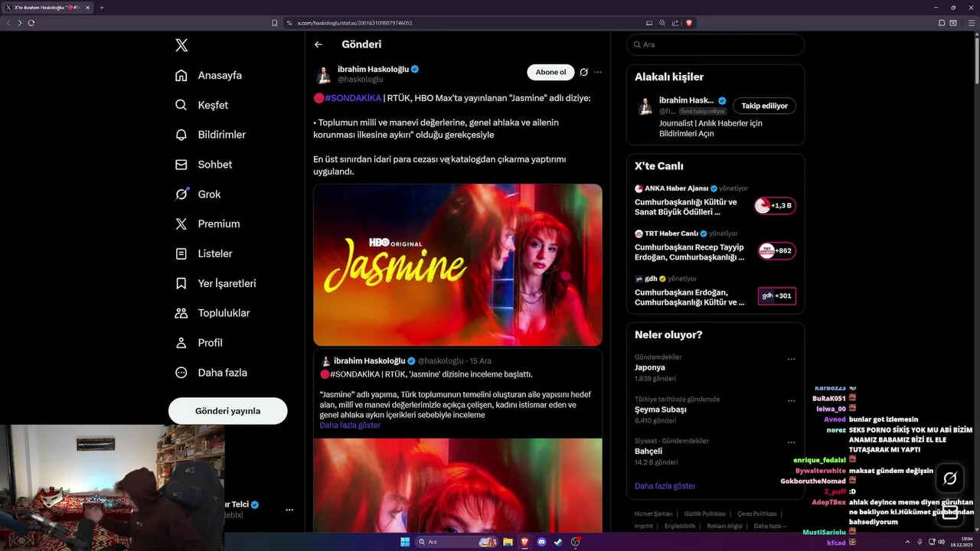Click the Yer İşaretleri bookmark icon
The width and height of the screenshot is (980, 551).
click(181, 283)
